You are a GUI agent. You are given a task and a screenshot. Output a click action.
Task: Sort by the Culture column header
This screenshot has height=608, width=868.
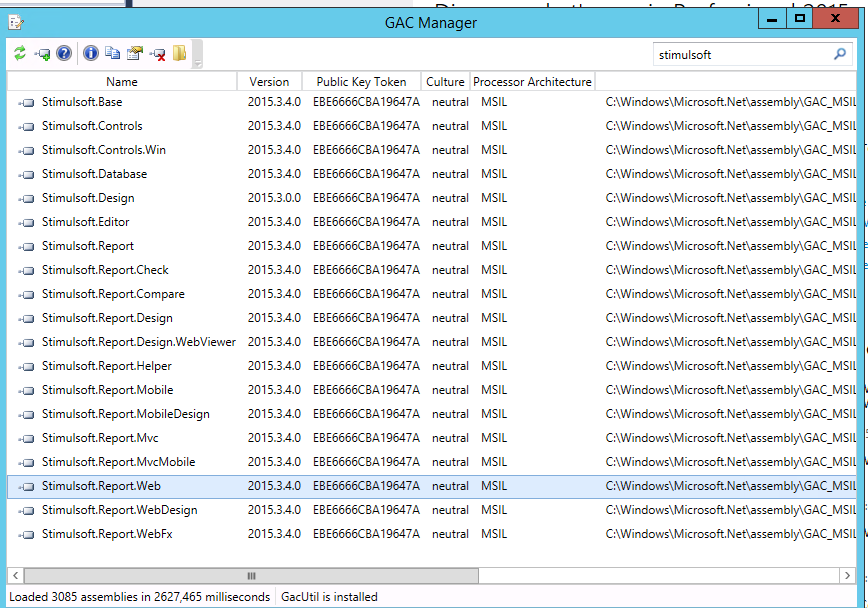tap(445, 81)
